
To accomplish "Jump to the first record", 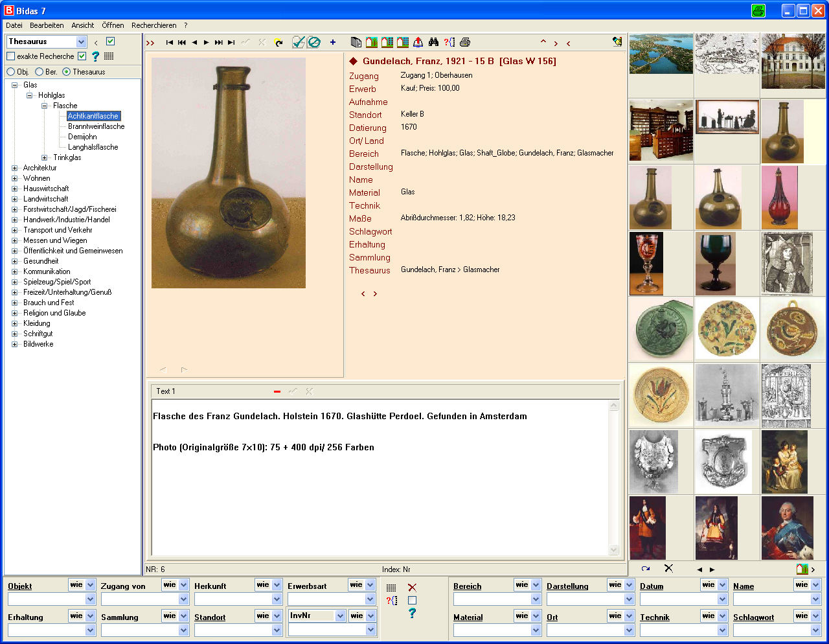I will pos(169,43).
